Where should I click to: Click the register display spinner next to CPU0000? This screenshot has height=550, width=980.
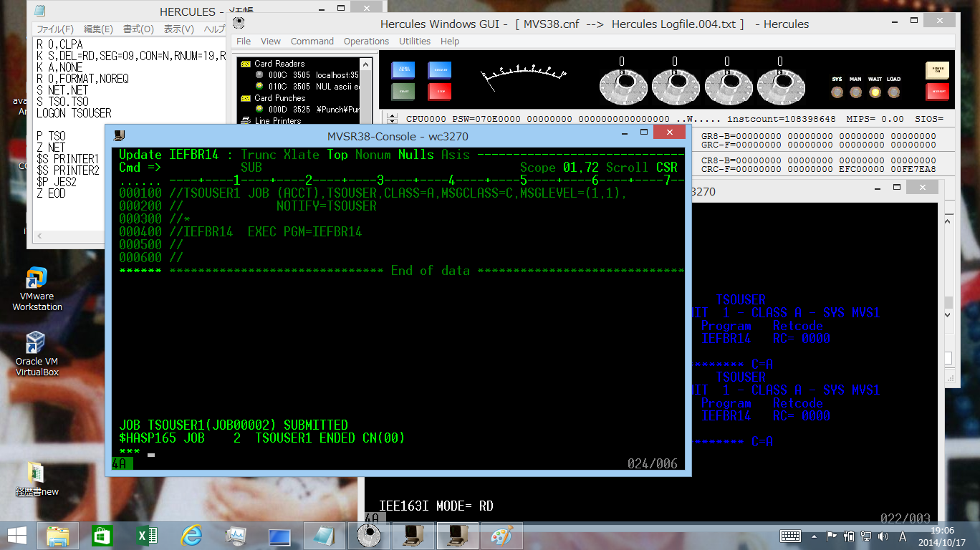[x=392, y=119]
